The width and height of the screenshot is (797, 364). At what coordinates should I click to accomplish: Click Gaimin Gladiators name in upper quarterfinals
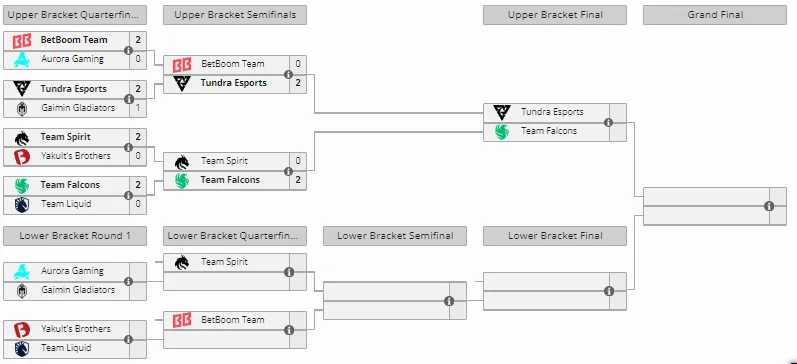point(78,108)
